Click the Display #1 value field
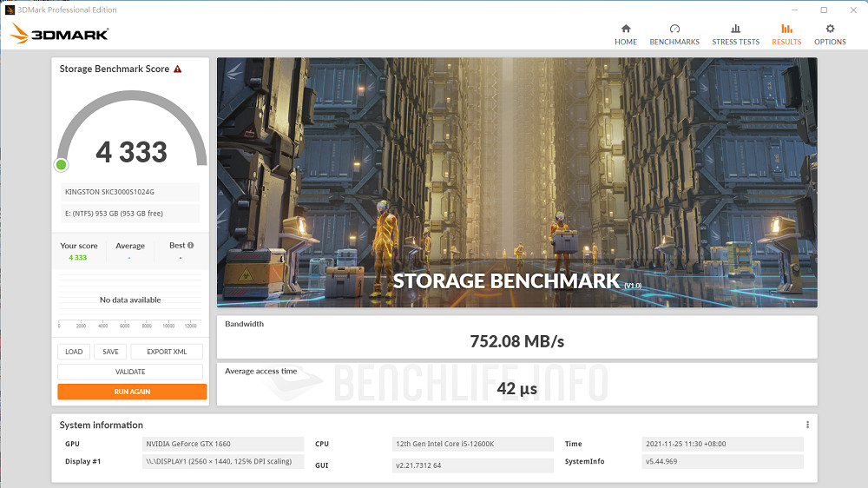 223,461
